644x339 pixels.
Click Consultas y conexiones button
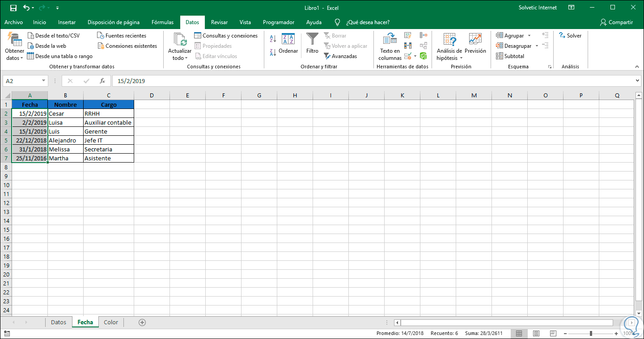(226, 36)
